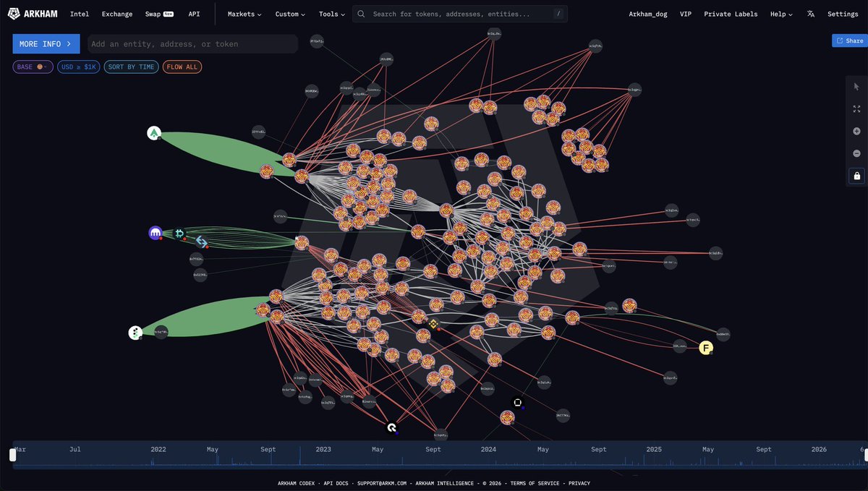Open the TERMS OF SERVICE link
This screenshot has width=868, height=491.
pyautogui.click(x=535, y=483)
